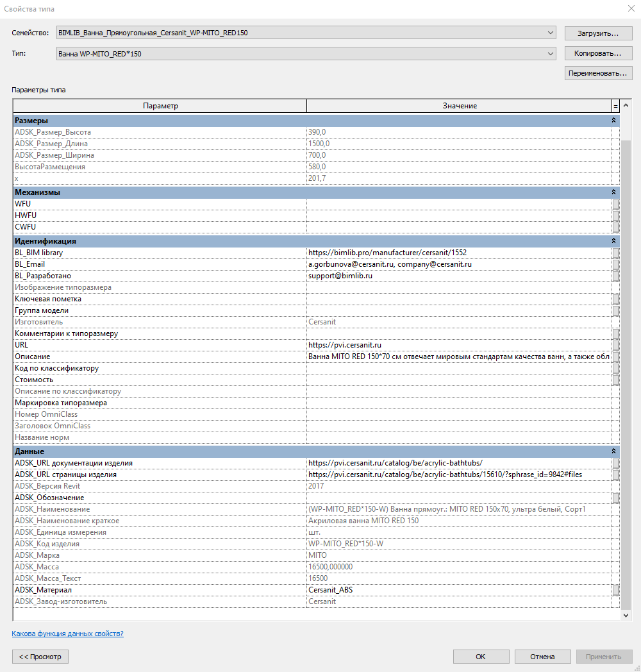The image size is (641, 672).
Task: Click the associate parameter button for WFU row
Action: (615, 204)
